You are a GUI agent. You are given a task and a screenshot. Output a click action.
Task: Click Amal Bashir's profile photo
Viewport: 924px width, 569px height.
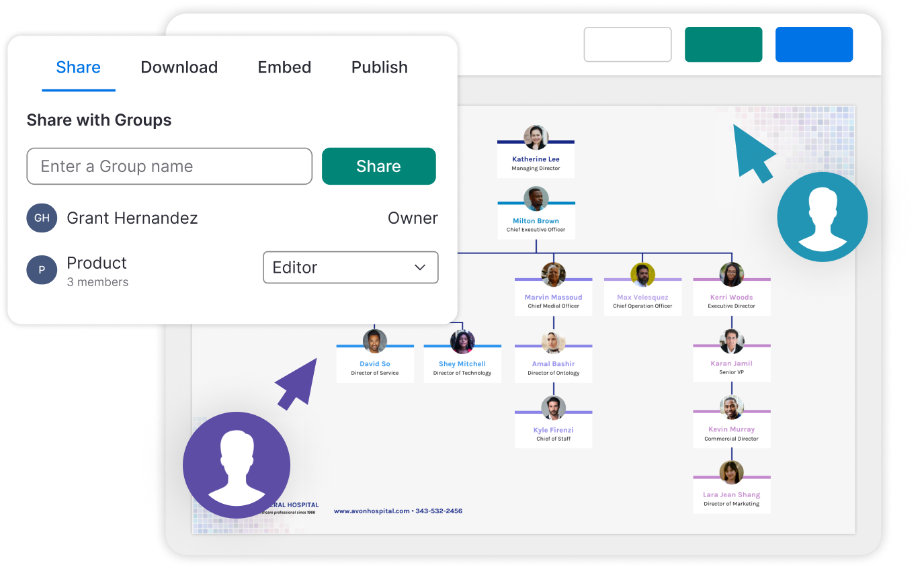click(553, 341)
